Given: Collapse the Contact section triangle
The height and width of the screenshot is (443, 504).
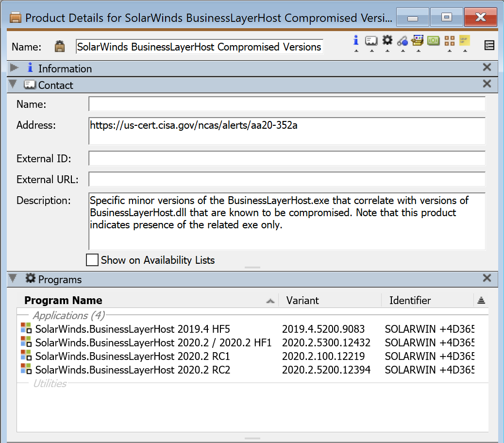Looking at the screenshot, I should [x=13, y=84].
